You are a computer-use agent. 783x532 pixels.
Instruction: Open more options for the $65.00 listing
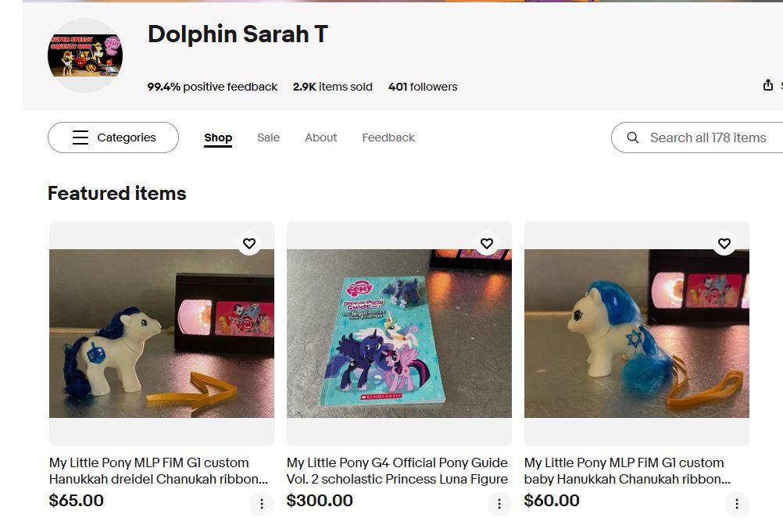click(x=262, y=504)
